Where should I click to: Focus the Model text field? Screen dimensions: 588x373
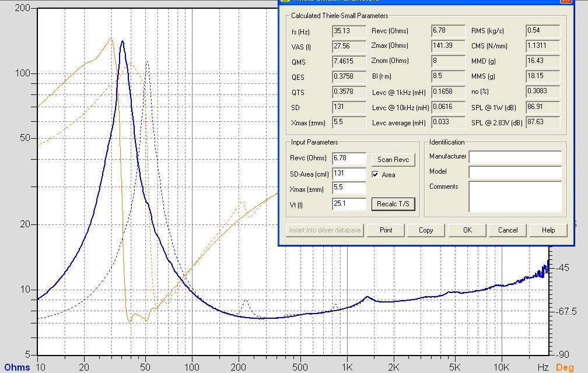(515, 173)
